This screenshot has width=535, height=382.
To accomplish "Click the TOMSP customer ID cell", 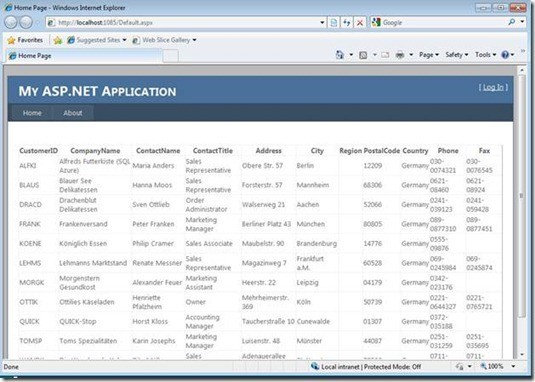I will pyautogui.click(x=30, y=341).
